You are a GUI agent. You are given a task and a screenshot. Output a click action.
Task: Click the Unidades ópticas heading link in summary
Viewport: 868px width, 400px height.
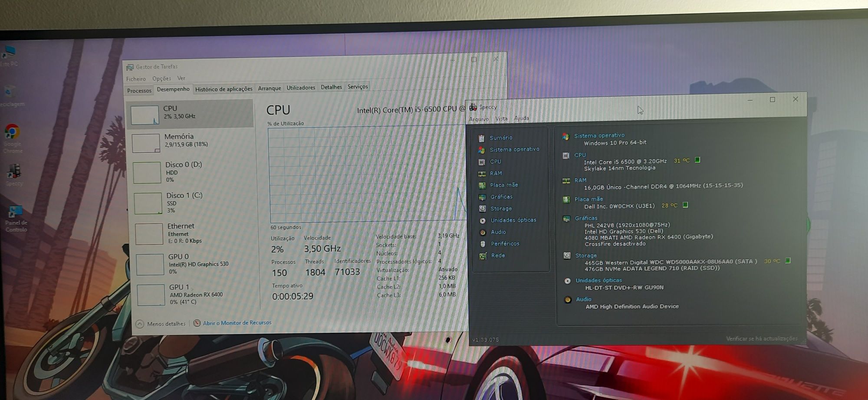coord(598,280)
